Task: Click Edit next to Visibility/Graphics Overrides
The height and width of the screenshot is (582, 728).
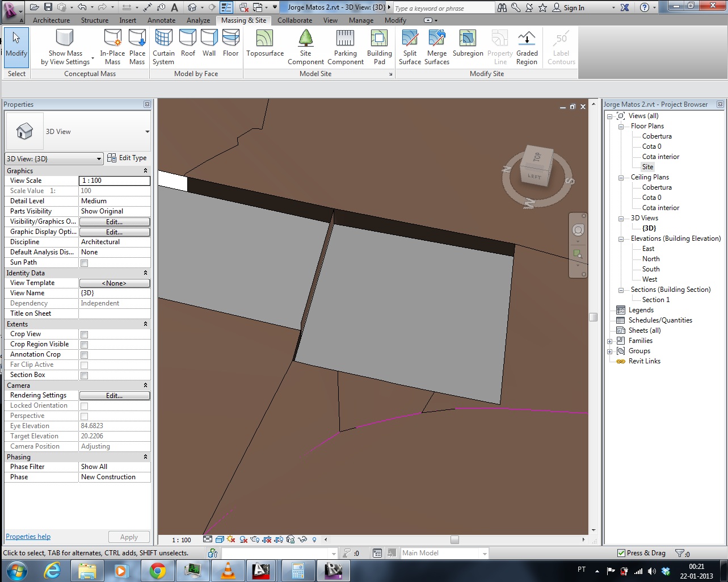Action: 115,221
